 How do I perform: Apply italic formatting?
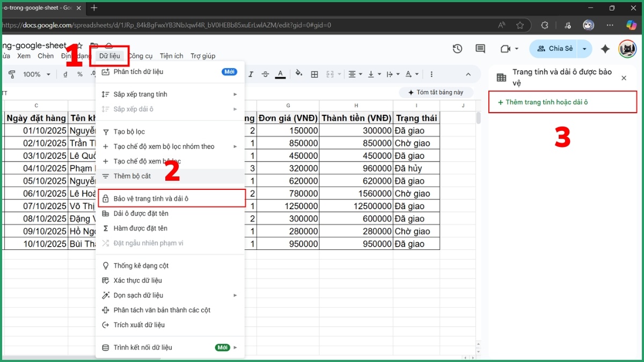[251, 74]
